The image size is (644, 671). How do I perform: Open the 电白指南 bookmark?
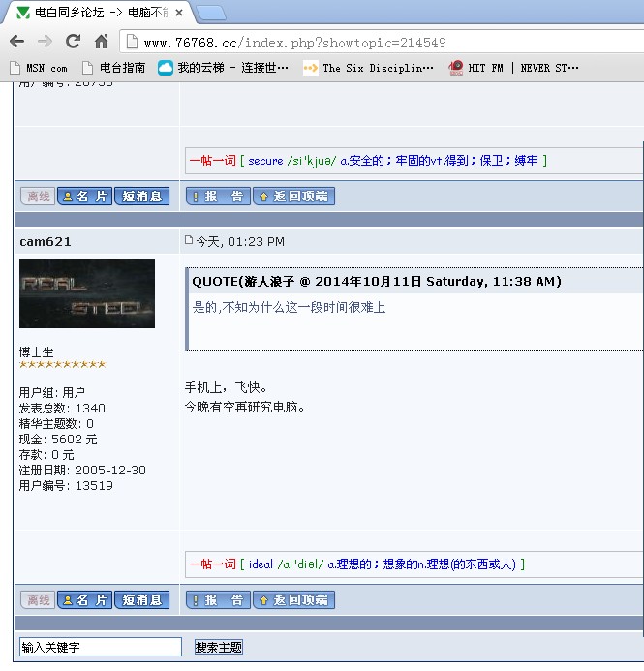[113, 68]
